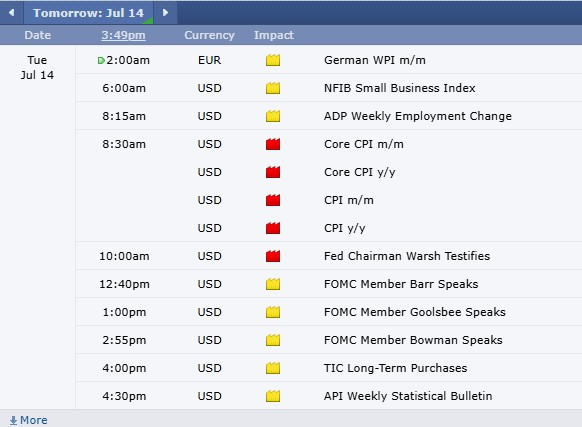
Task: Click yellow impact icon for FOMC Member Barr Speaks
Action: click(273, 284)
